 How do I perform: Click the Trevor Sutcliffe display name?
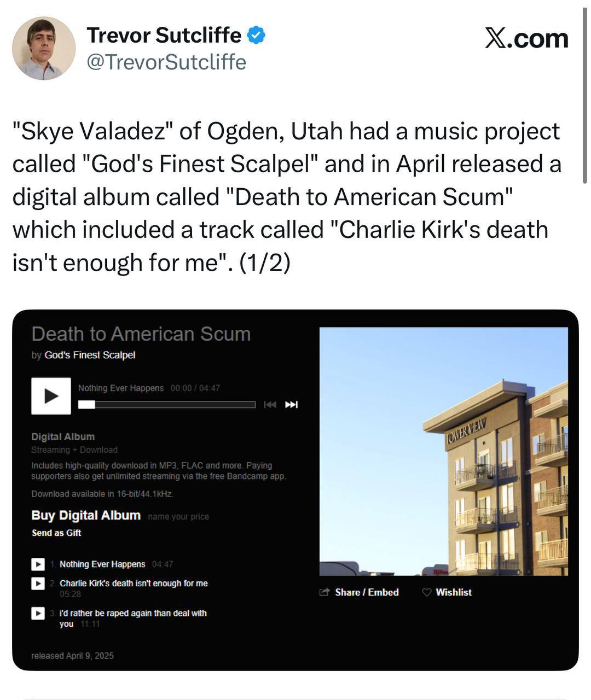[x=164, y=36]
